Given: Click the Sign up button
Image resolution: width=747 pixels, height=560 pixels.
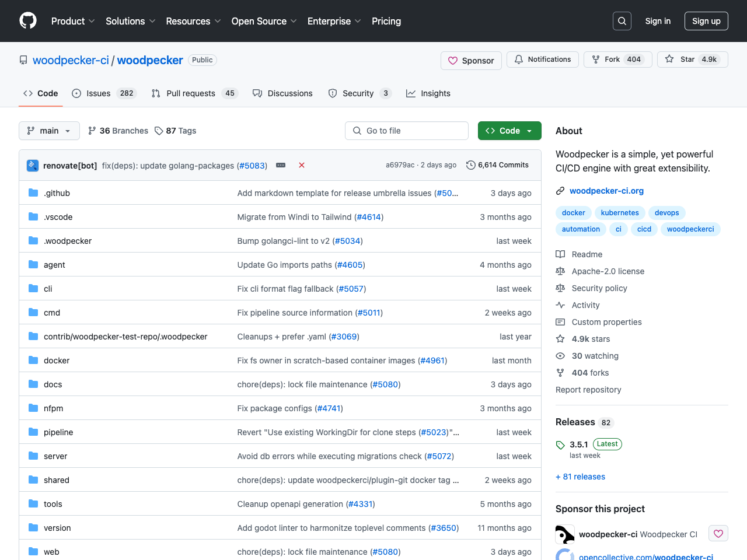Looking at the screenshot, I should click(706, 21).
